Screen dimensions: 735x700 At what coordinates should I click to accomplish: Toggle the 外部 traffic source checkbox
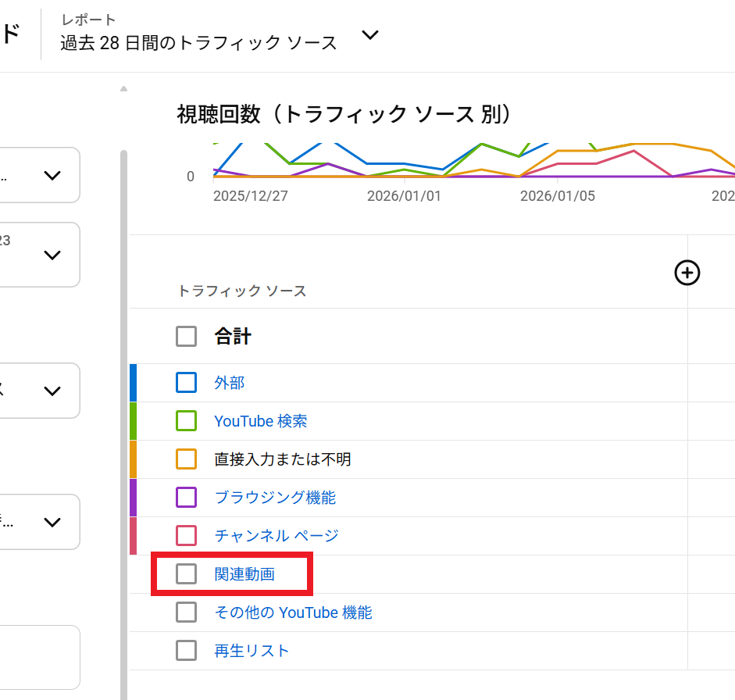[x=186, y=383]
